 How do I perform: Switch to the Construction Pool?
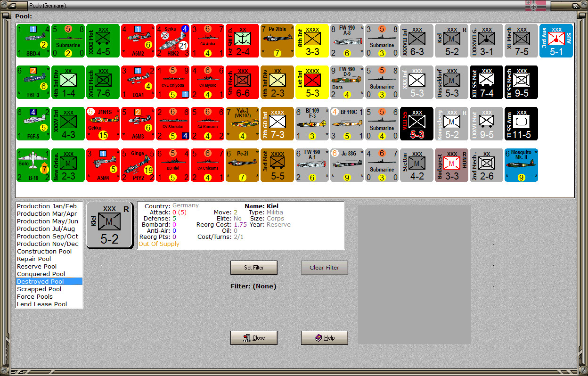49,252
